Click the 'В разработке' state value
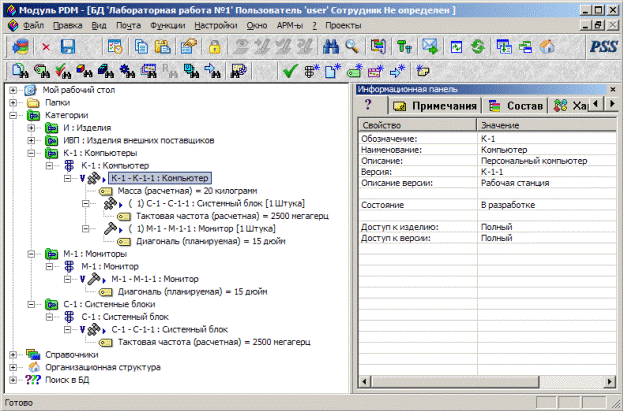 (508, 205)
